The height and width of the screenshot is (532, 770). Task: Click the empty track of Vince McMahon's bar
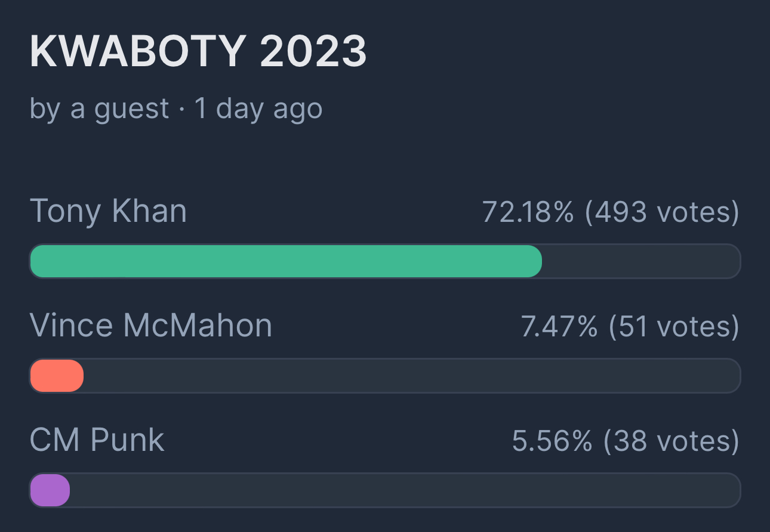411,376
